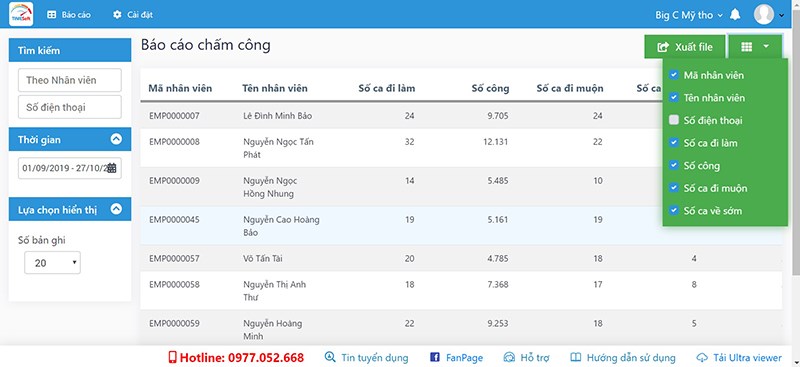Viewport: 800px width, 367px height.
Task: Click the Hướng dẫn sử dụng book icon
Action: coord(576,357)
